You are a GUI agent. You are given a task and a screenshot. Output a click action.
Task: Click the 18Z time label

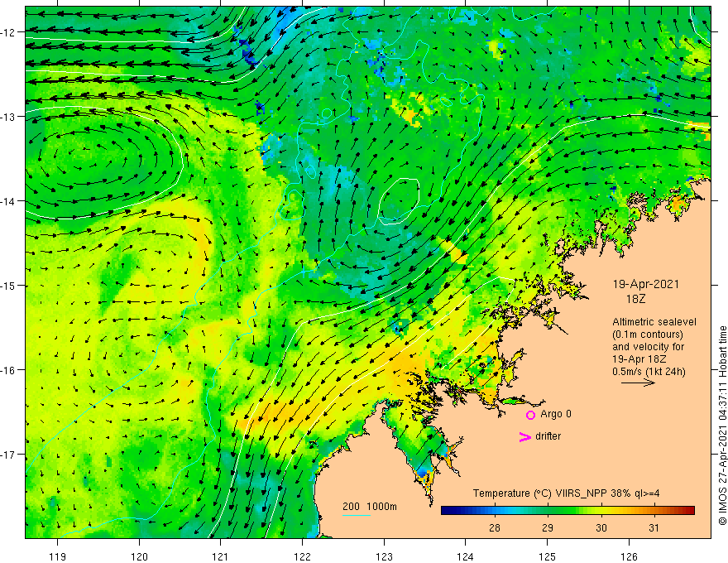point(635,299)
